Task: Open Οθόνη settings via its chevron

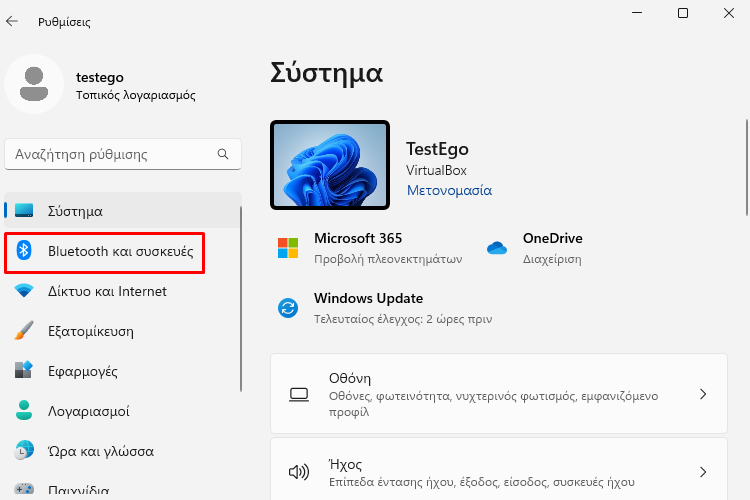Action: [x=703, y=394]
